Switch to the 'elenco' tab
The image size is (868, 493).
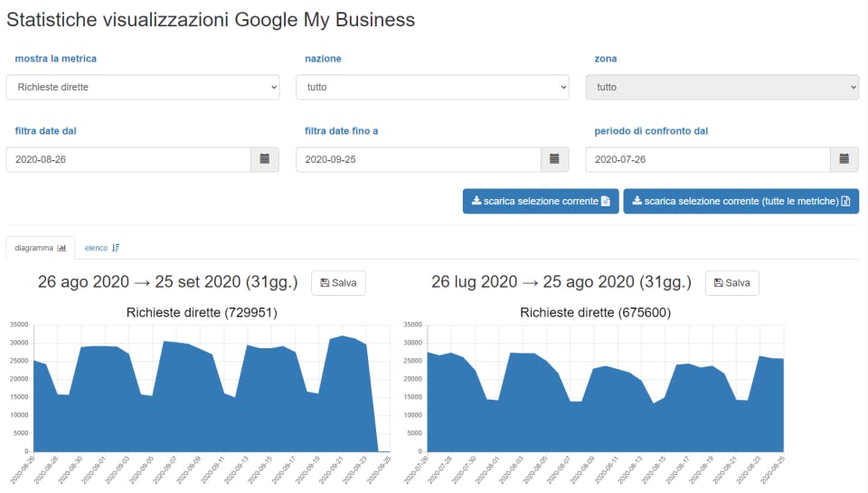pos(102,247)
